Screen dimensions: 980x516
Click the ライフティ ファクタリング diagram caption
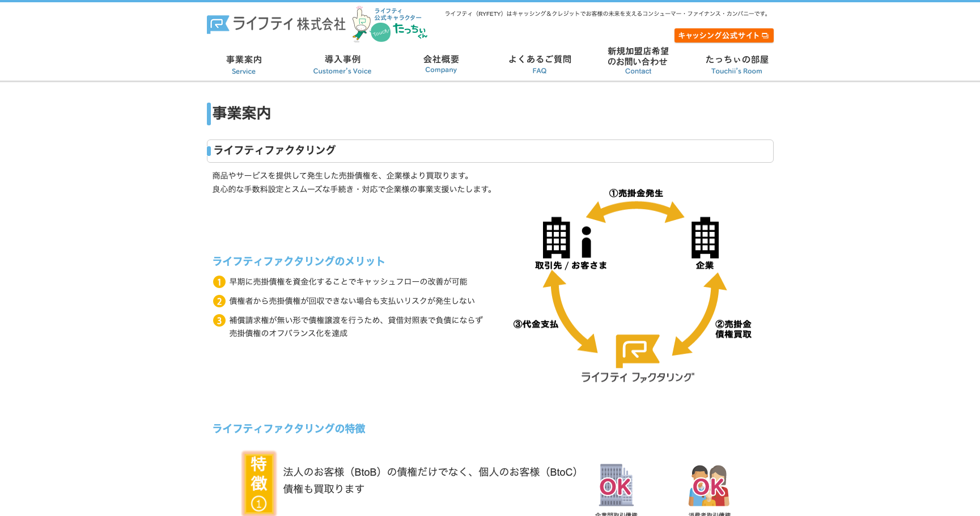pos(638,378)
